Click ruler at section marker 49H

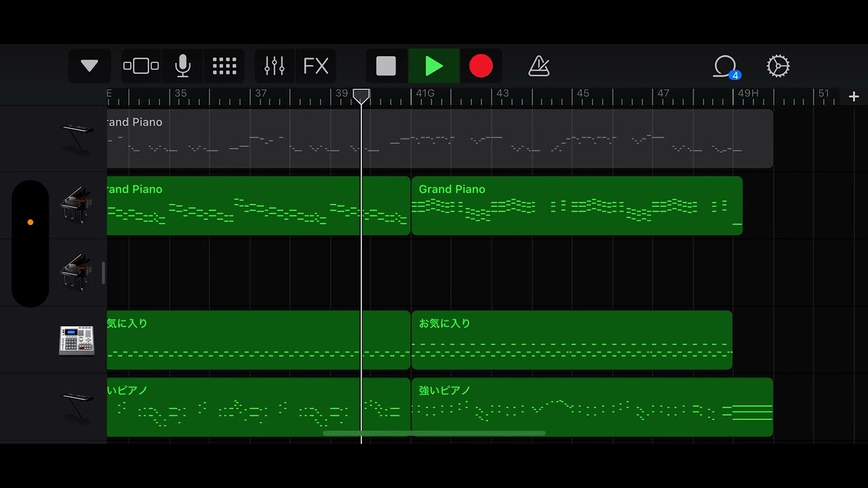tap(748, 94)
